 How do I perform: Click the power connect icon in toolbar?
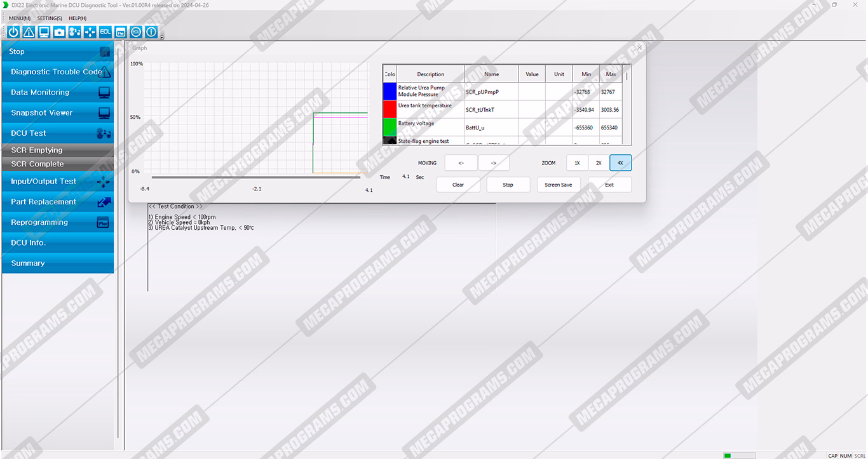click(x=13, y=32)
